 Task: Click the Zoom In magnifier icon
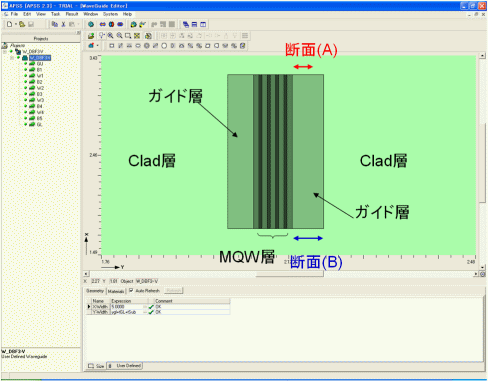point(111,36)
